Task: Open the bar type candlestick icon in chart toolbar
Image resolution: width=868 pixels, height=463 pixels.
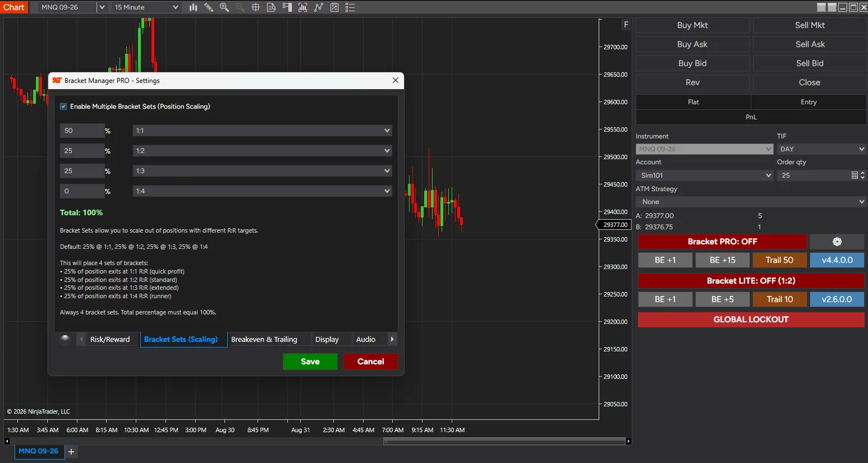Action: (x=193, y=7)
